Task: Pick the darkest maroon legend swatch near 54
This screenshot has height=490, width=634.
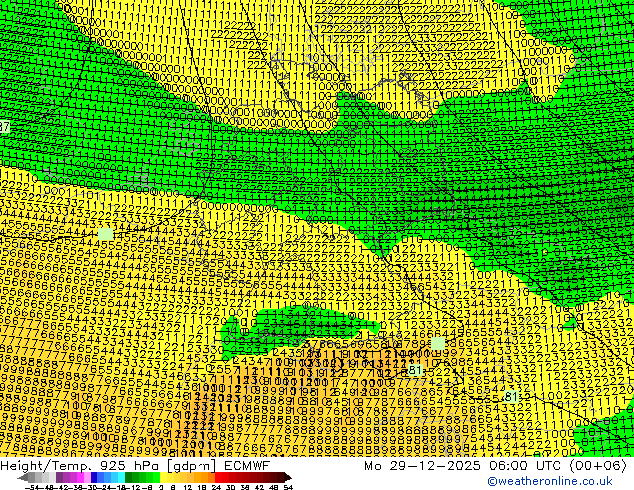Action: coord(281,478)
